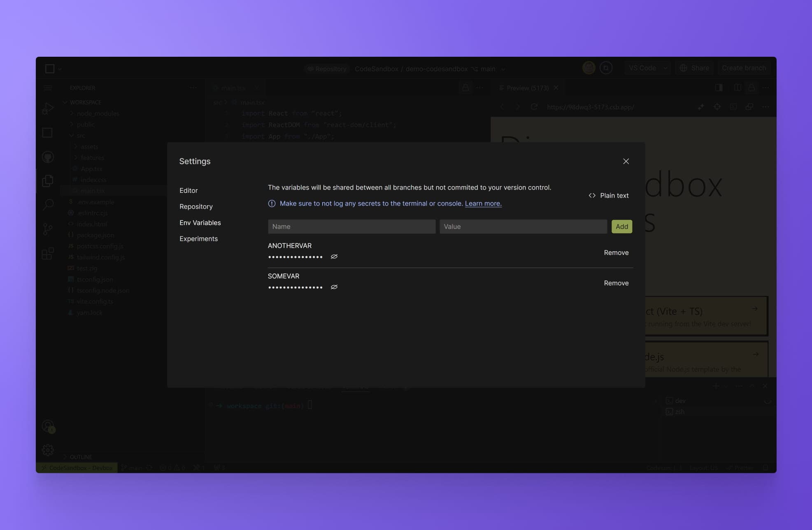Click Add button for new env variable
The height and width of the screenshot is (530, 812).
(x=621, y=226)
